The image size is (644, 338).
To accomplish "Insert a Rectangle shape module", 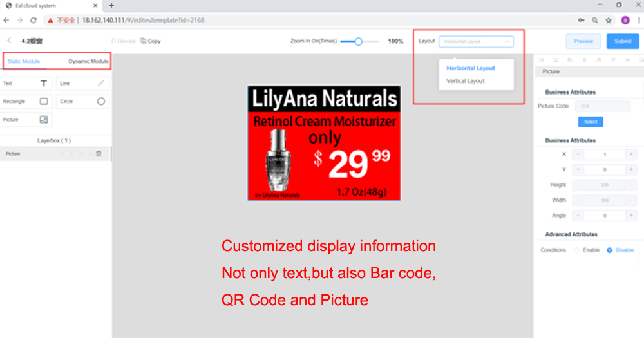I will (27, 101).
